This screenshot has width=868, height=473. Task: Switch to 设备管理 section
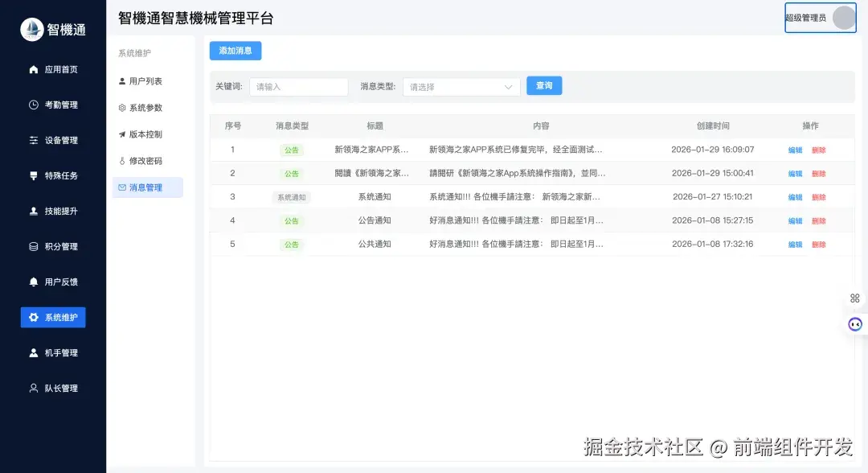point(52,140)
